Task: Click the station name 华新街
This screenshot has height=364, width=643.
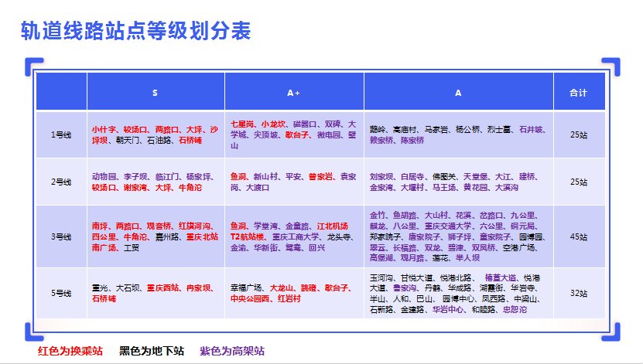Action: (265, 248)
